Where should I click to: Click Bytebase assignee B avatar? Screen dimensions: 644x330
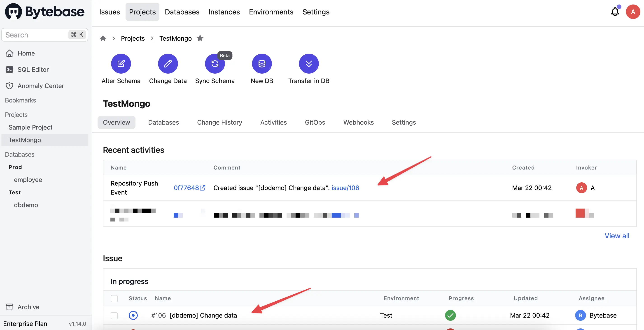click(x=581, y=315)
